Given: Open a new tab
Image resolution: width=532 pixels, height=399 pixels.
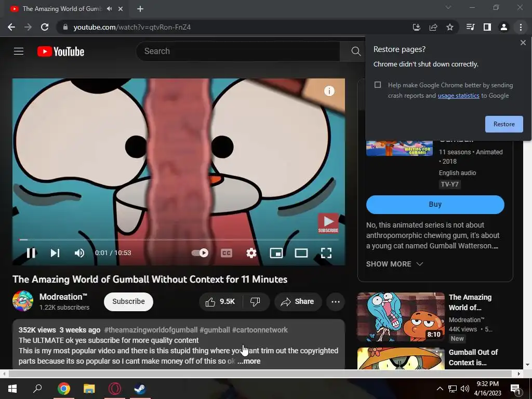Looking at the screenshot, I should (140, 9).
